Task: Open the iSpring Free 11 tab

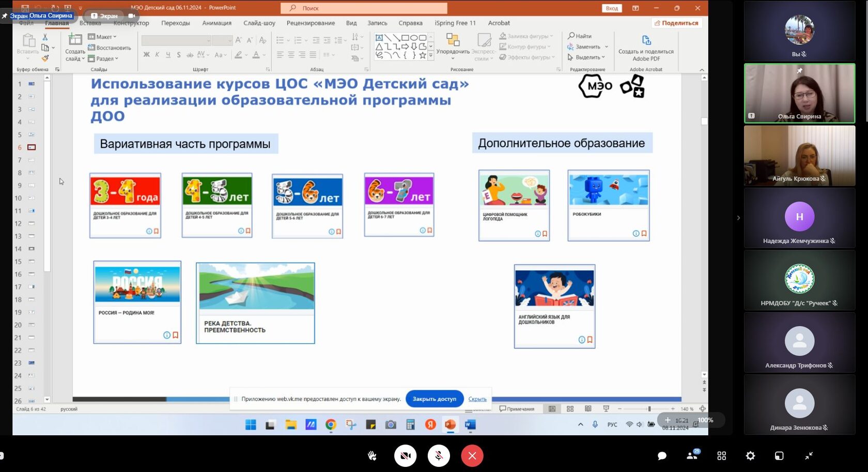Action: tap(455, 23)
